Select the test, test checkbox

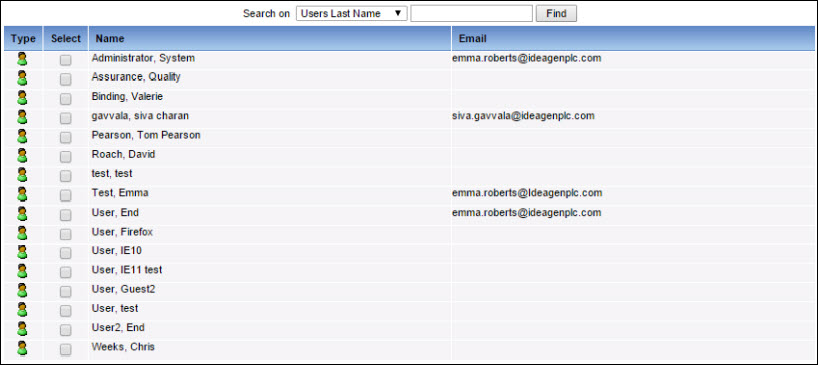click(x=65, y=176)
